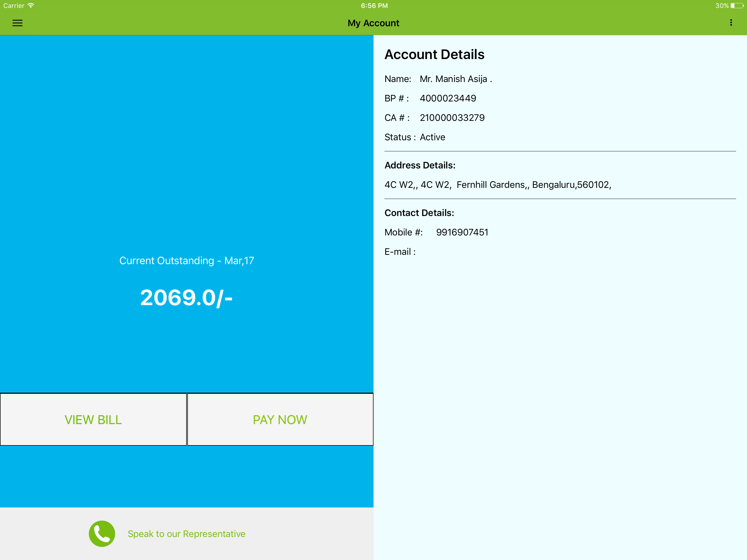Tap the Fernhill Gardens address line
747x560 pixels.
click(x=498, y=185)
